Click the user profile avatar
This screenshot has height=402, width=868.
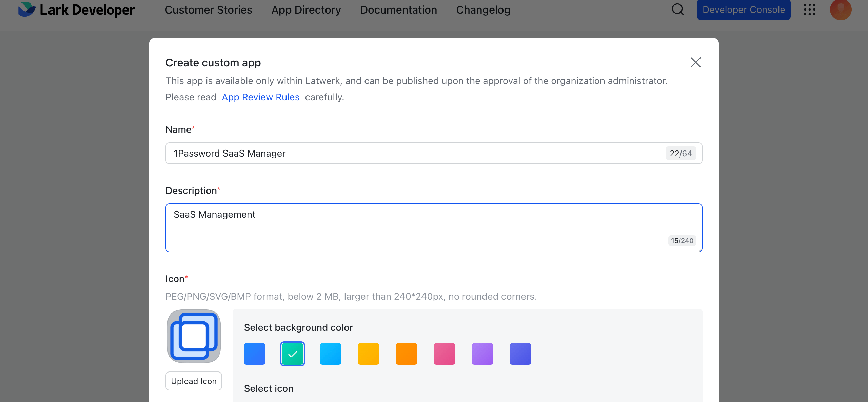coord(841,9)
